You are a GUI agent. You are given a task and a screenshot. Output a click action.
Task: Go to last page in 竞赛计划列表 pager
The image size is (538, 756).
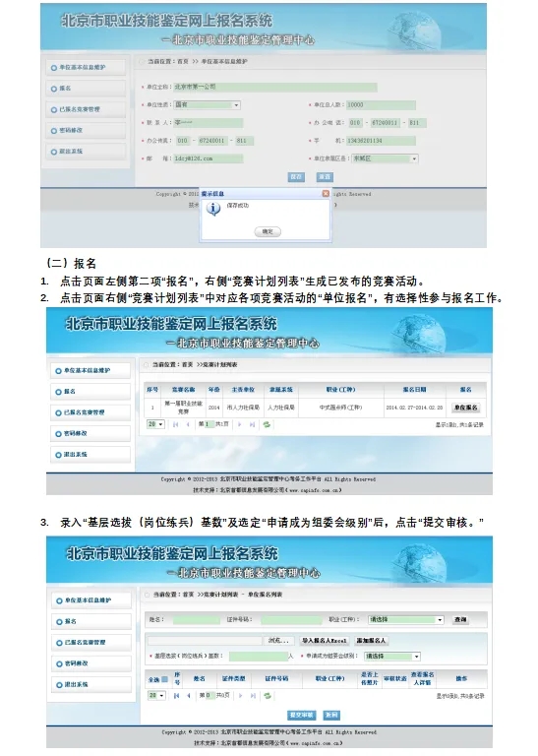252,424
